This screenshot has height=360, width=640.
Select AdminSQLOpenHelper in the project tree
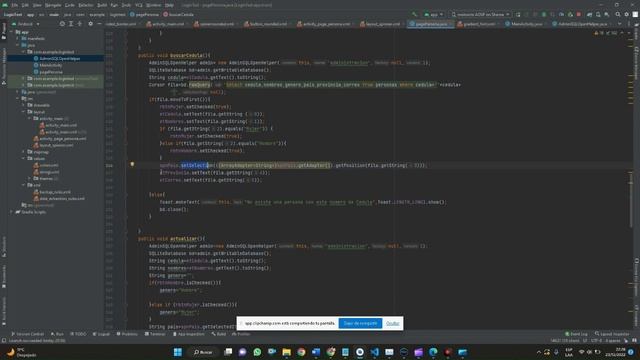pos(56,58)
